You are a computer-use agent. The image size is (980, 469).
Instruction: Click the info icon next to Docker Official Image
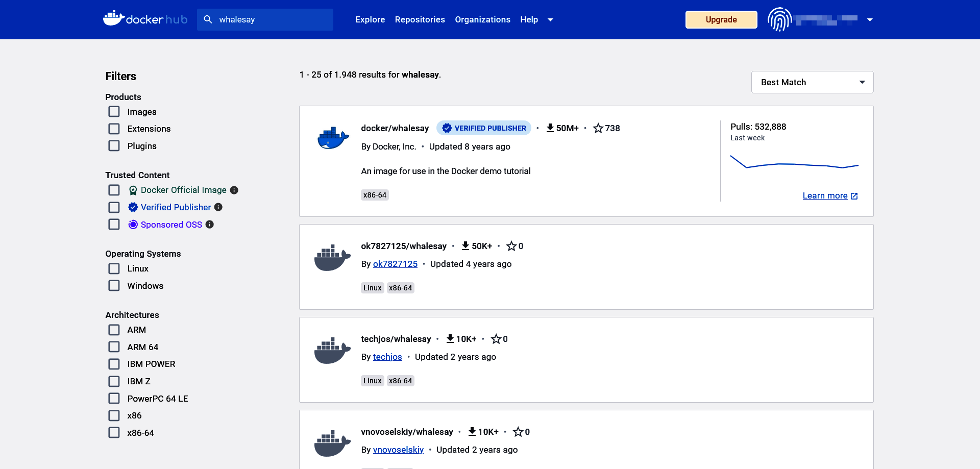click(x=234, y=190)
